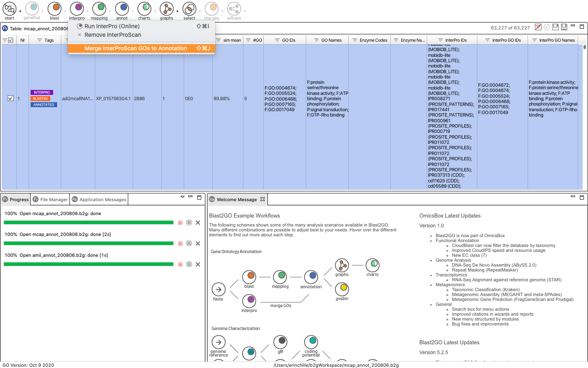Switch to the File Manager tab

(50, 200)
